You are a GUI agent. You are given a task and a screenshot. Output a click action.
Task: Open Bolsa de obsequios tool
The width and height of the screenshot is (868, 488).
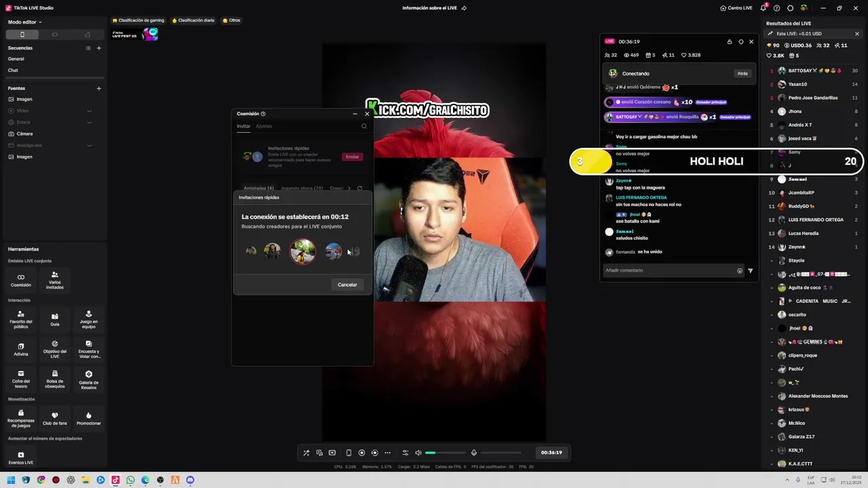(x=54, y=380)
